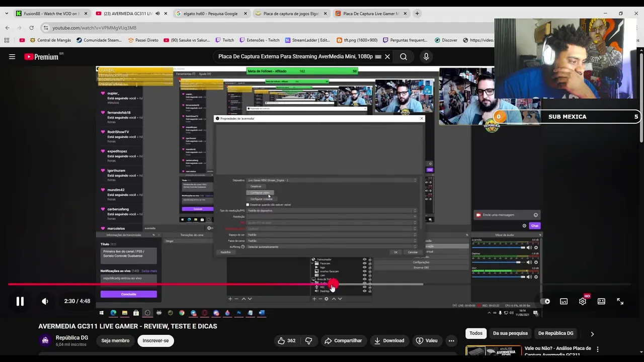This screenshot has width=644, height=362.
Task: Open Vale ou Não? video title
Action: [557, 351]
